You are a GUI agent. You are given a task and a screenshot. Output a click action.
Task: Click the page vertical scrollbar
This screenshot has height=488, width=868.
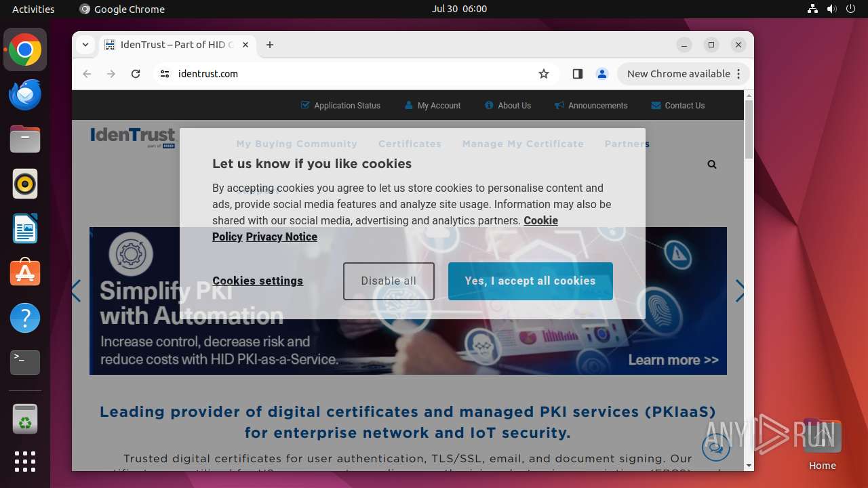click(x=749, y=129)
